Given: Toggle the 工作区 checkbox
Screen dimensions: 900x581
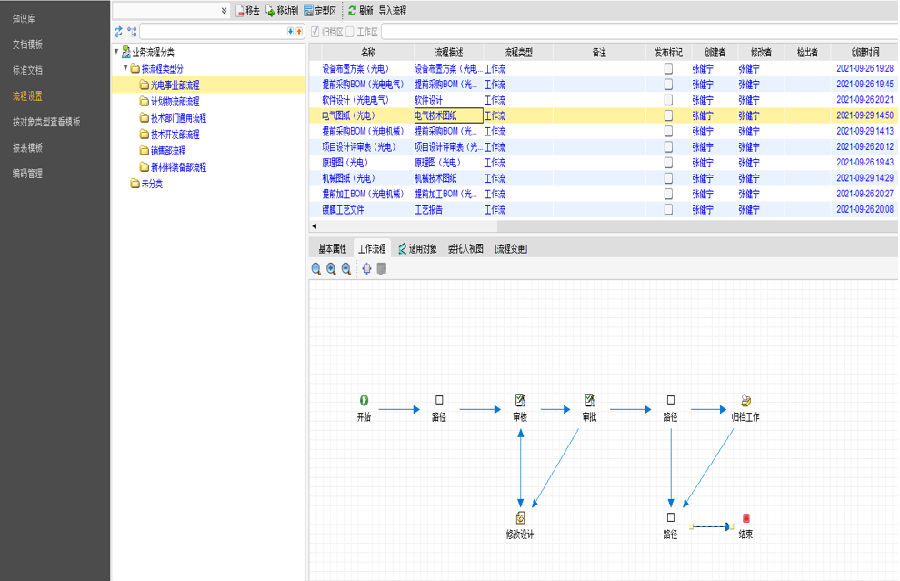Looking at the screenshot, I should (x=349, y=32).
